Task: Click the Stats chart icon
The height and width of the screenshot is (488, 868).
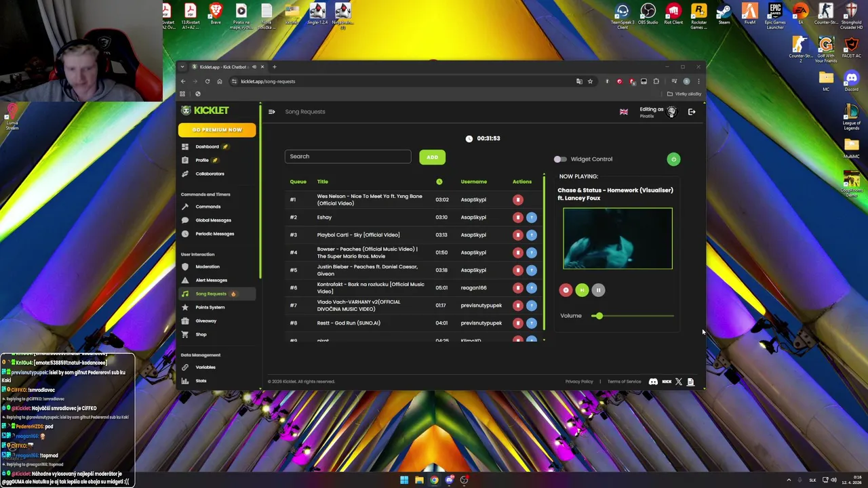Action: coord(185,381)
